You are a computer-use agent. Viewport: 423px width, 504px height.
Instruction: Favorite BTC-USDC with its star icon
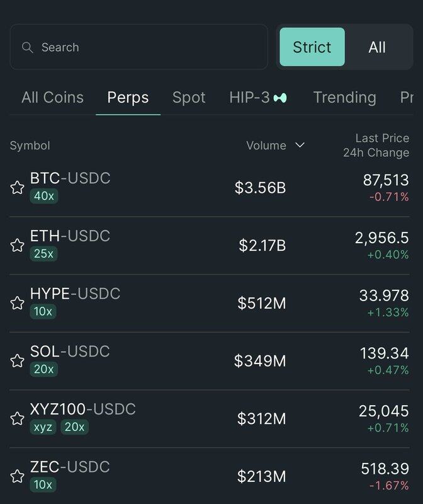click(17, 187)
